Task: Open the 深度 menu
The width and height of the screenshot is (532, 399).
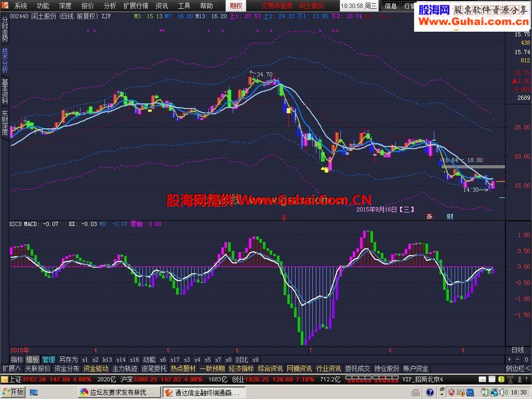Action: click(x=65, y=6)
